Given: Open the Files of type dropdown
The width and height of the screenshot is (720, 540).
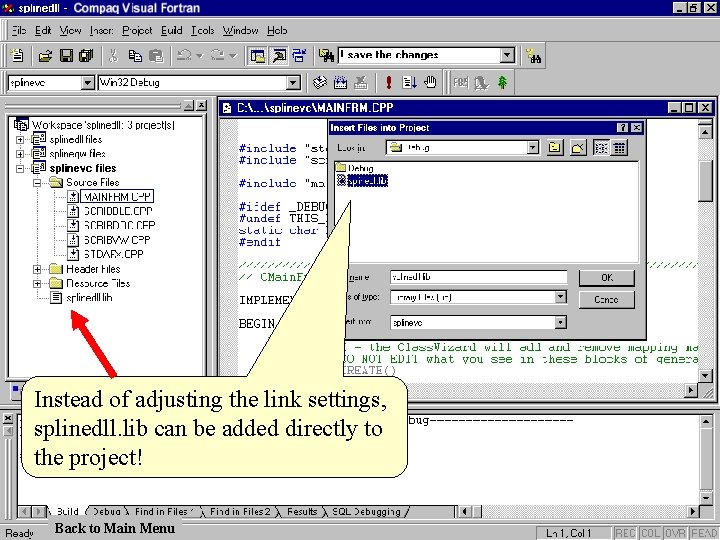Looking at the screenshot, I should pos(560,297).
